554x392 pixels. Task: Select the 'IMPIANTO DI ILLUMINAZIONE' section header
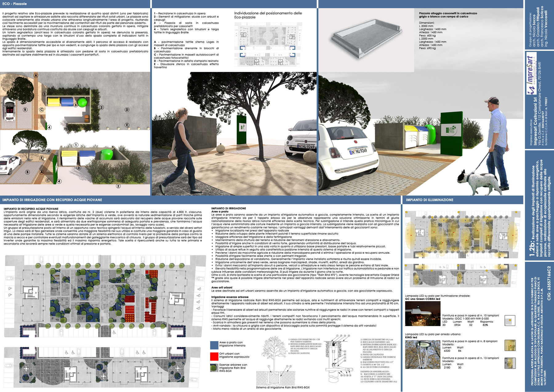click(429, 200)
